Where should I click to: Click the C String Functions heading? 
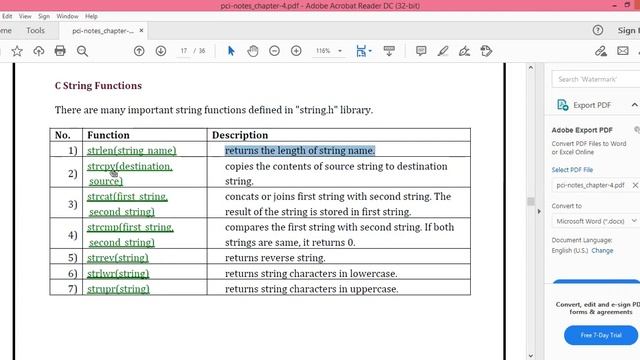point(98,86)
